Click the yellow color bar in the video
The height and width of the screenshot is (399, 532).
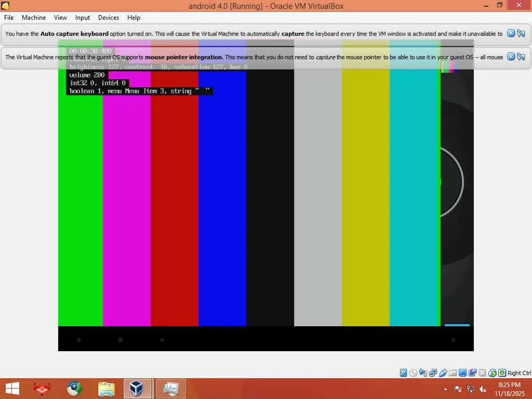pos(366,197)
